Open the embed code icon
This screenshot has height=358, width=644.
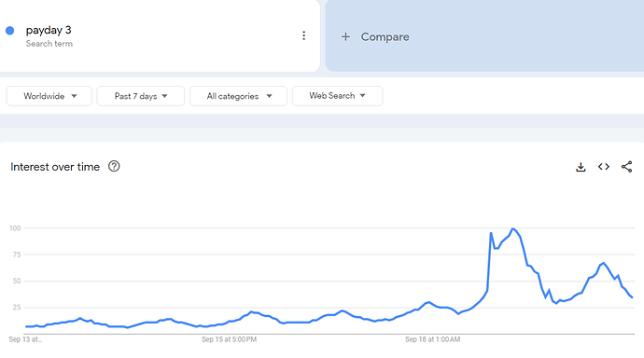tap(604, 167)
